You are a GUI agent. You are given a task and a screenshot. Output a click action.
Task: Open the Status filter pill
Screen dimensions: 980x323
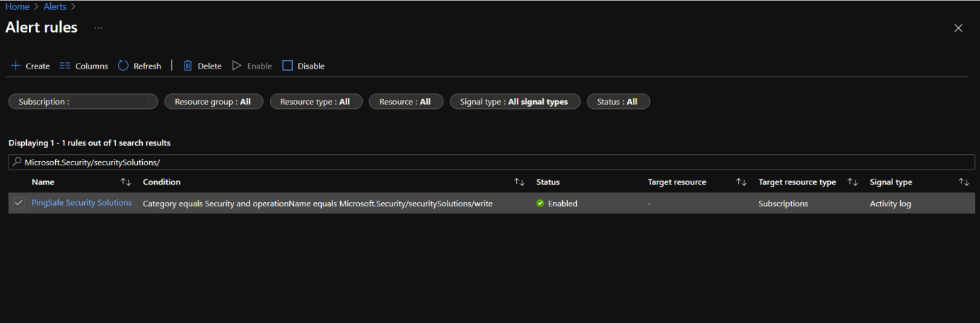[617, 102]
